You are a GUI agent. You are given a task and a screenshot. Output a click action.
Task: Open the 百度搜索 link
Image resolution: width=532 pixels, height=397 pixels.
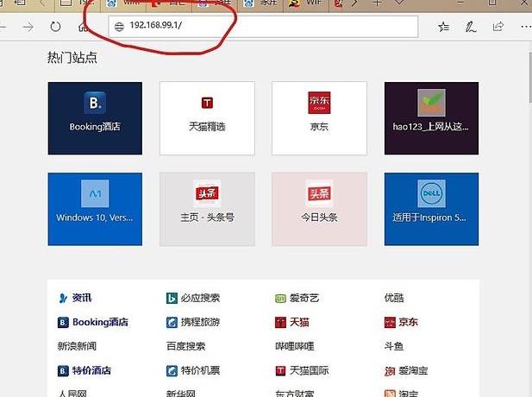pos(185,346)
